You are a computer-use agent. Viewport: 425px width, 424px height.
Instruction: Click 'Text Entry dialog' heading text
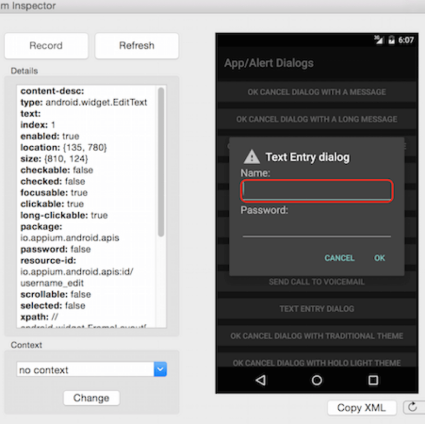(x=307, y=157)
